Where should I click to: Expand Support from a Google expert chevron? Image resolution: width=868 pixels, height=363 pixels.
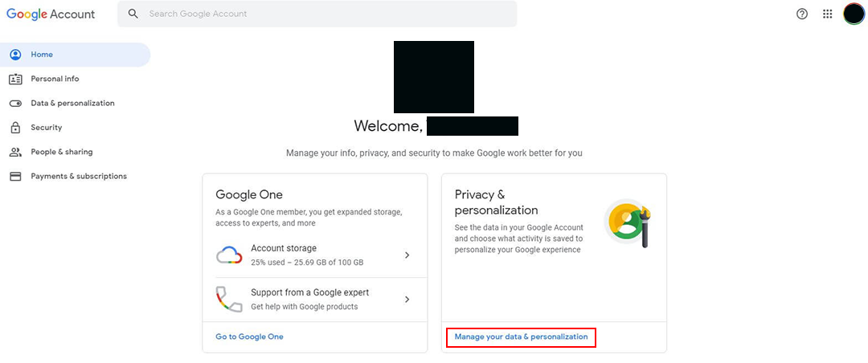(407, 300)
